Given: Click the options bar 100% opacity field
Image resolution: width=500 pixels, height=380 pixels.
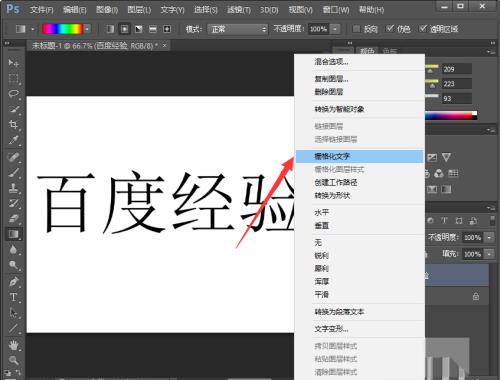Looking at the screenshot, I should tap(319, 29).
